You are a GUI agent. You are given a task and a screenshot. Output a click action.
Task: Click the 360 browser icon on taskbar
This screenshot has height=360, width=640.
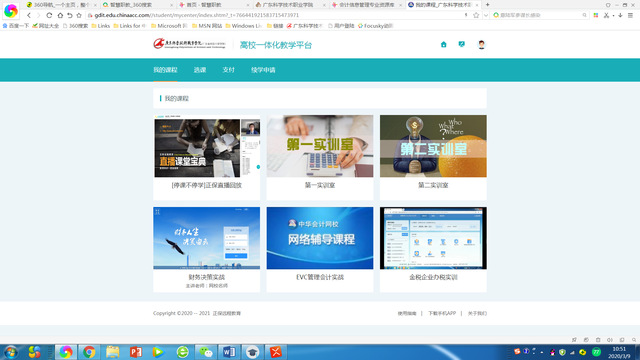click(66, 352)
